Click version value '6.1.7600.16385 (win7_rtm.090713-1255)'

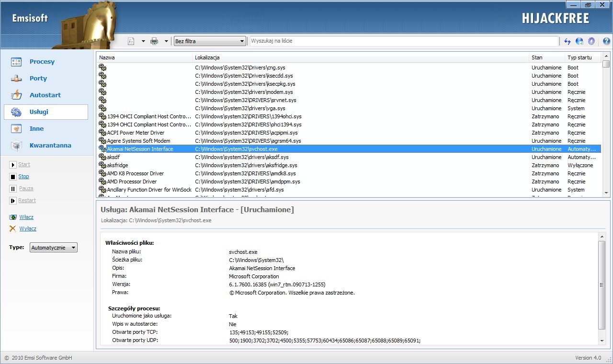[277, 284]
